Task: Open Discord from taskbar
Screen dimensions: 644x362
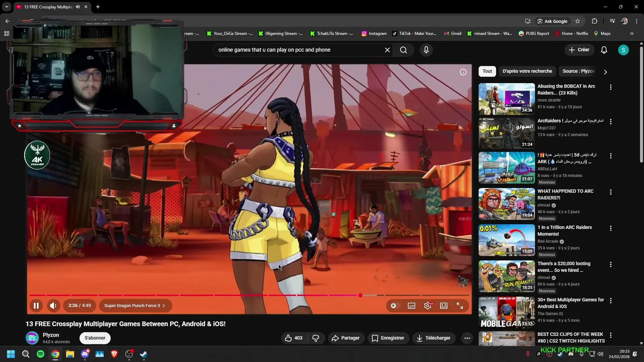Action: point(85,354)
